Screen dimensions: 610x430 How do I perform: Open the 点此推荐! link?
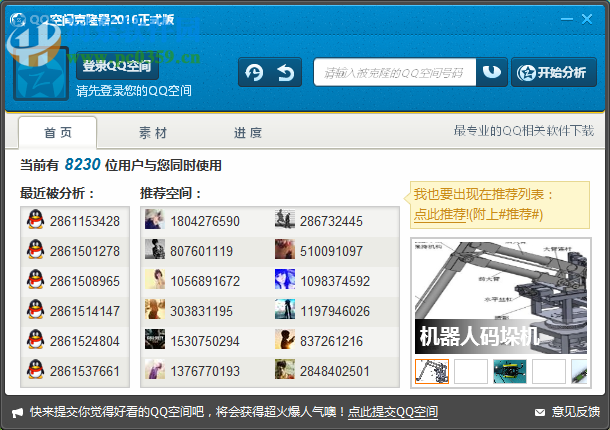(x=441, y=214)
